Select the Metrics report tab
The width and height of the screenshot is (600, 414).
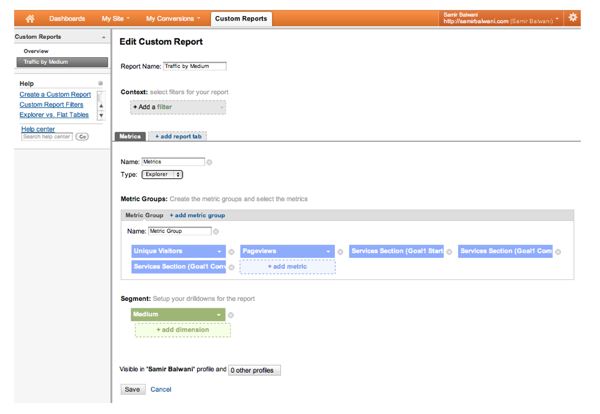(x=130, y=136)
